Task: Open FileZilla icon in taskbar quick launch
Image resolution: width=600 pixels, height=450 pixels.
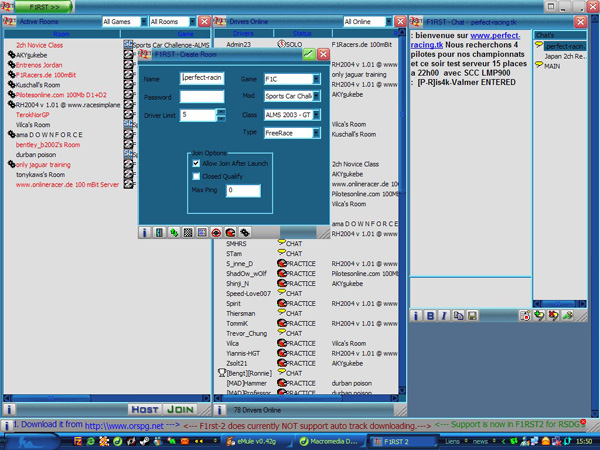Action: click(78, 441)
